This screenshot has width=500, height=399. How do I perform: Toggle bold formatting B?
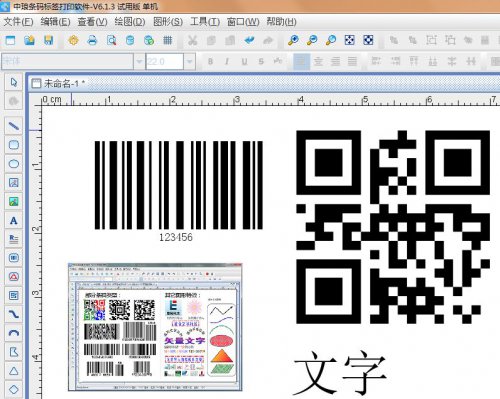coord(210,61)
